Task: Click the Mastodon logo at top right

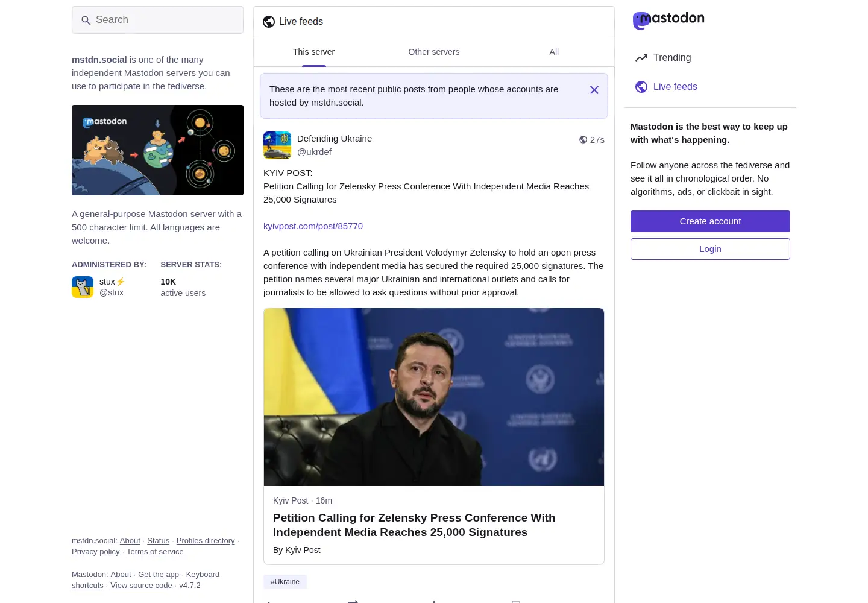Action: pyautogui.click(x=668, y=21)
